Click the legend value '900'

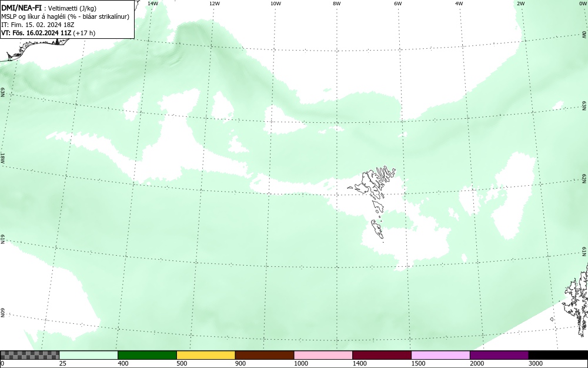(240, 363)
